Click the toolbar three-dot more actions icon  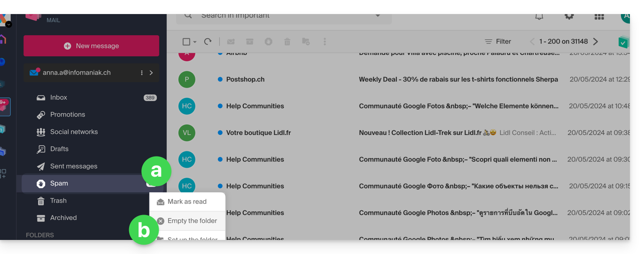tap(325, 42)
